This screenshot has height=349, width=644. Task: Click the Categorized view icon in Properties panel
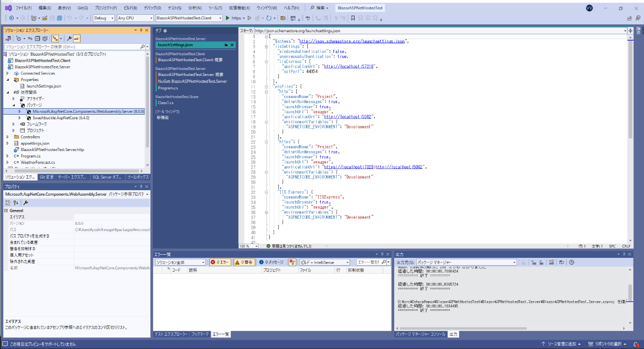point(8,203)
